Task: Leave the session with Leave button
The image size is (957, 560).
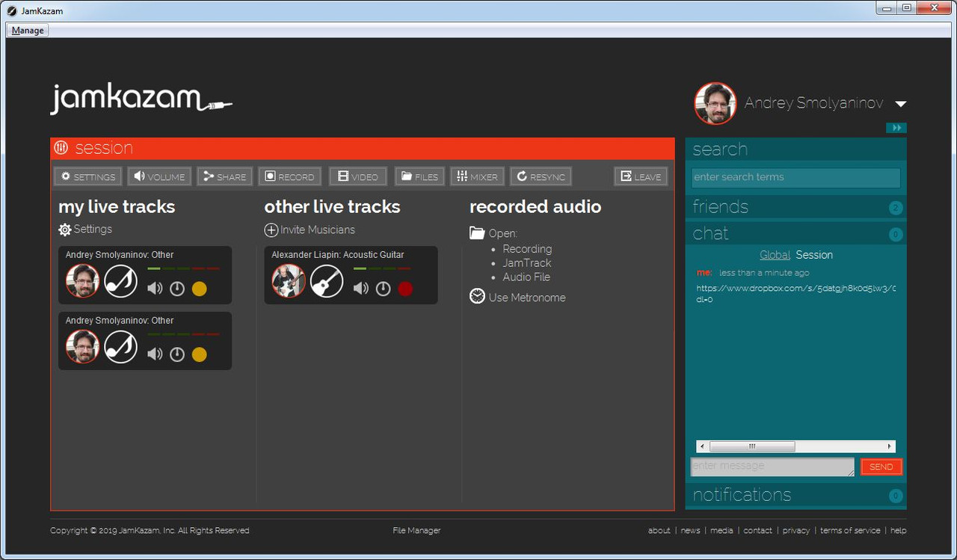Action: tap(641, 176)
